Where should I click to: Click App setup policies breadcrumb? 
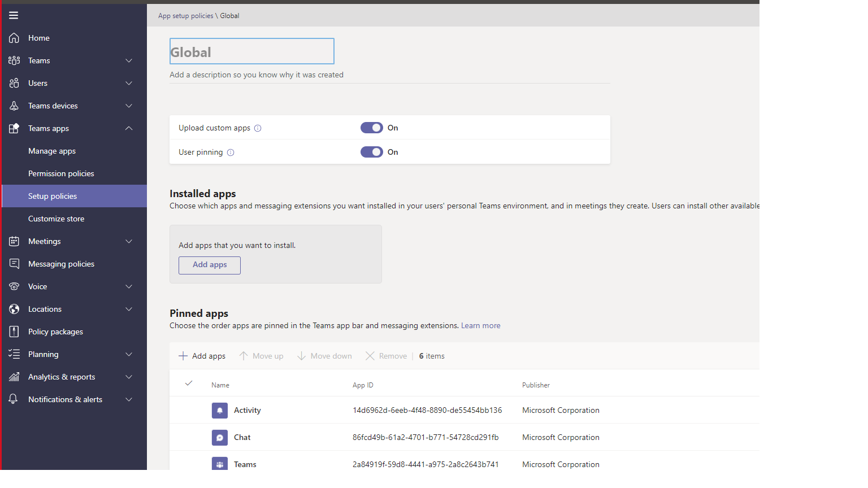(185, 16)
